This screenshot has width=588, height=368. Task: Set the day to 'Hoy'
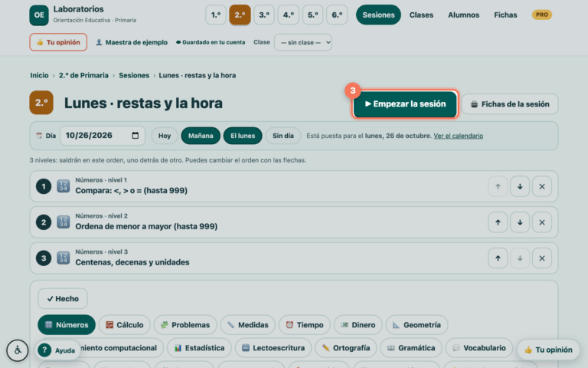click(x=165, y=136)
